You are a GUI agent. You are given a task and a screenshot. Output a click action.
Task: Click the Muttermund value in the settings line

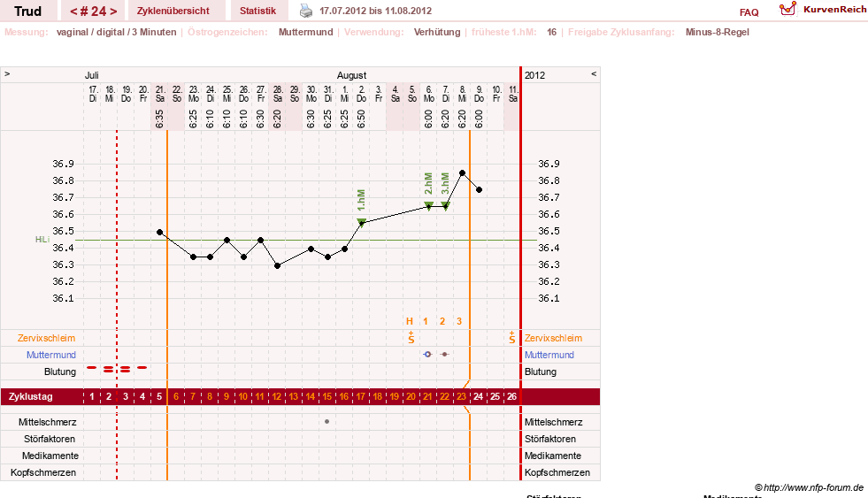coord(306,32)
